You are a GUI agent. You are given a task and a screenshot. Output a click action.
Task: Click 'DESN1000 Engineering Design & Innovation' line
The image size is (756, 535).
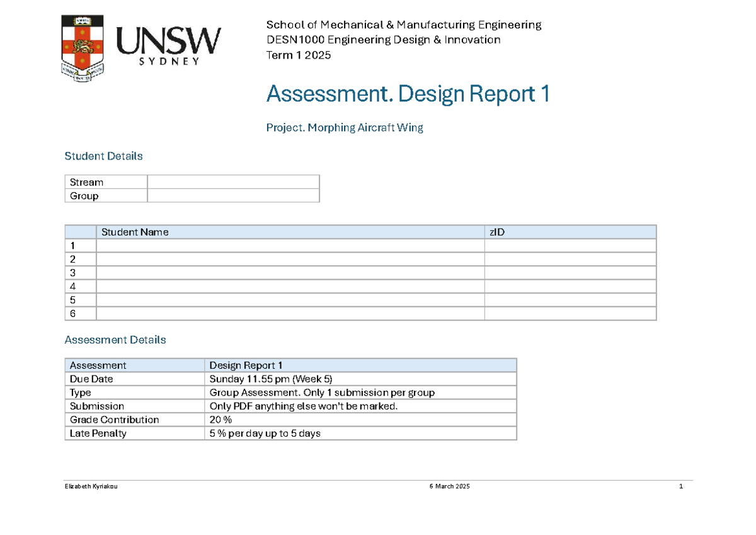pyautogui.click(x=383, y=40)
